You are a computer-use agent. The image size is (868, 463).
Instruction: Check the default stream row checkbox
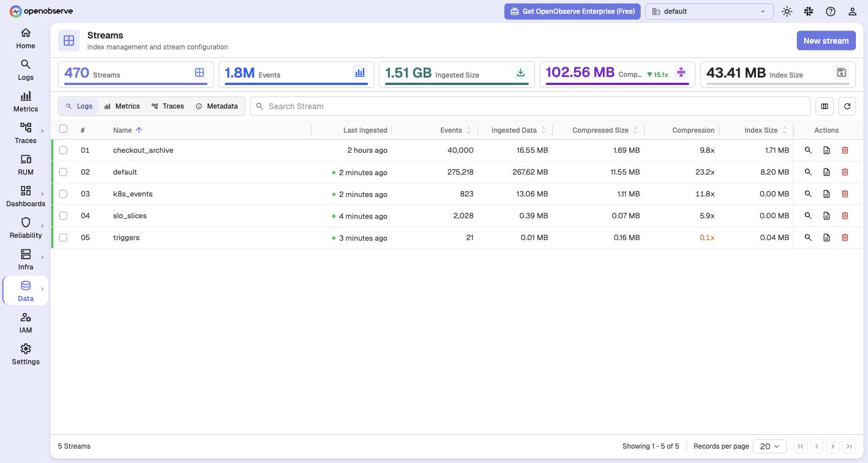tap(63, 172)
